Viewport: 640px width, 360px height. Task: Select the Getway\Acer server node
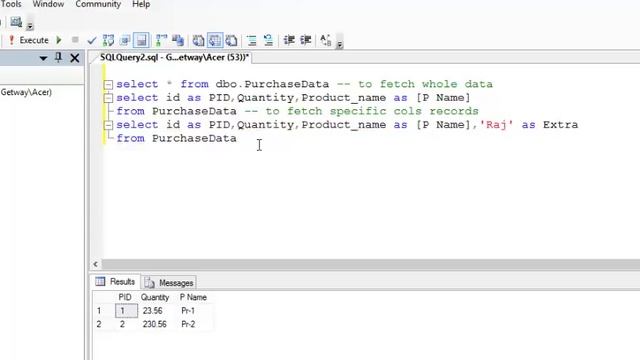pos(26,92)
